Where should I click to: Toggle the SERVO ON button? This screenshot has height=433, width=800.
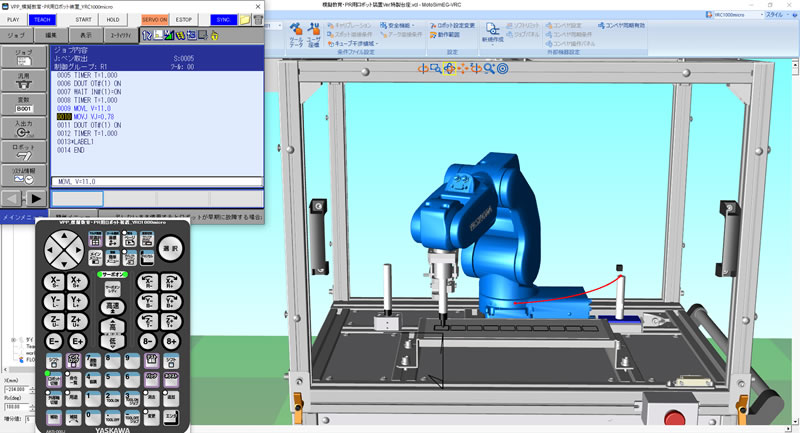154,19
